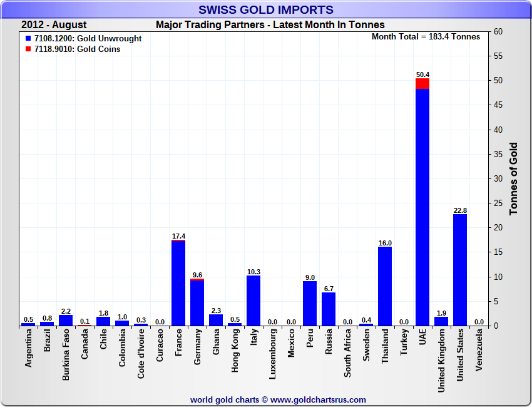Viewport: 532px width, 407px height.
Task: Select the Month Total = 183.4 Tonnes text
Action: (426, 37)
